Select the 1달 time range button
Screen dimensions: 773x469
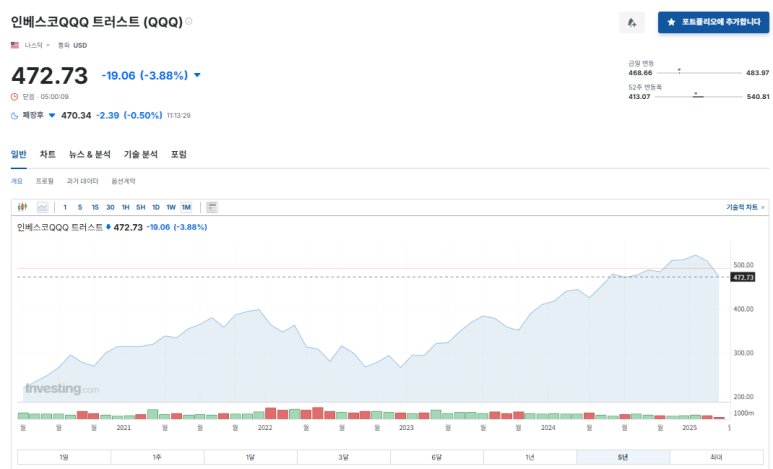pyautogui.click(x=250, y=457)
